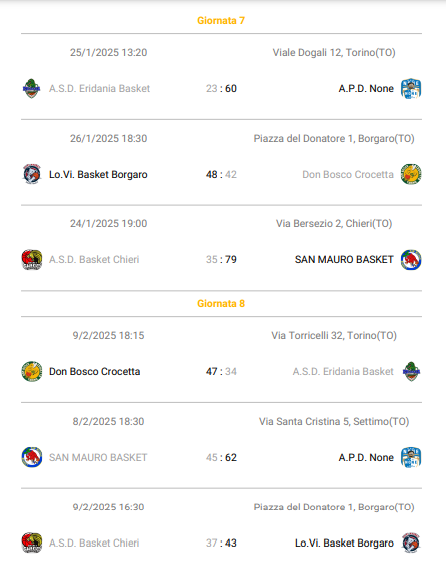Click the Viale Dogali 12, Torino(TO) address

tap(334, 53)
